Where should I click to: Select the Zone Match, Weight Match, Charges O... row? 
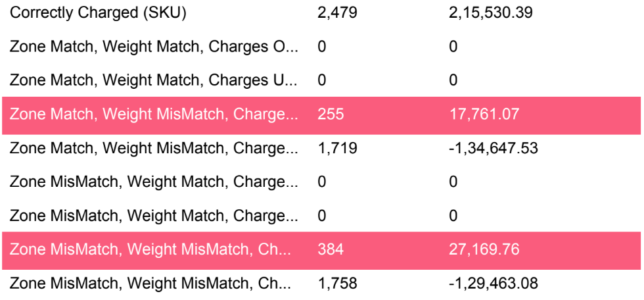[321, 47]
